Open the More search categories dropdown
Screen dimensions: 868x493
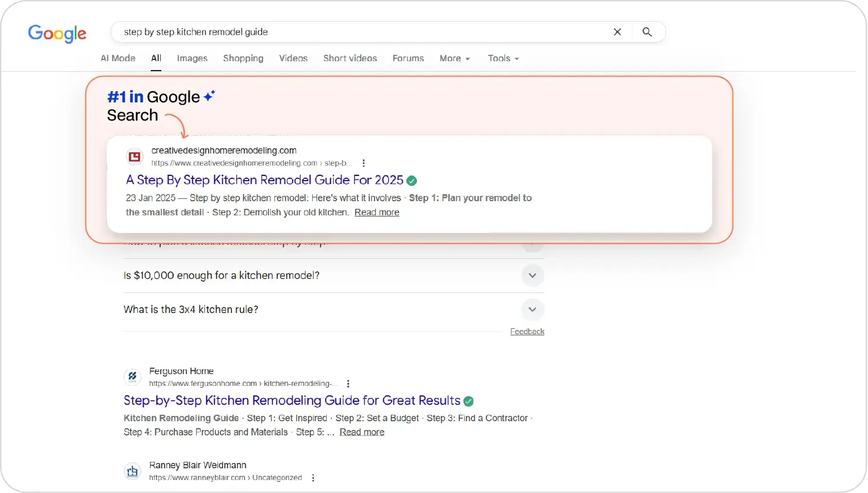tap(454, 58)
